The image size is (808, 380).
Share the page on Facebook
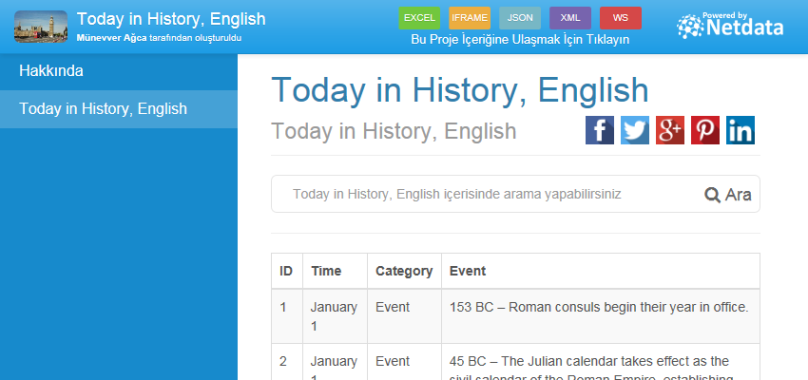tap(599, 130)
